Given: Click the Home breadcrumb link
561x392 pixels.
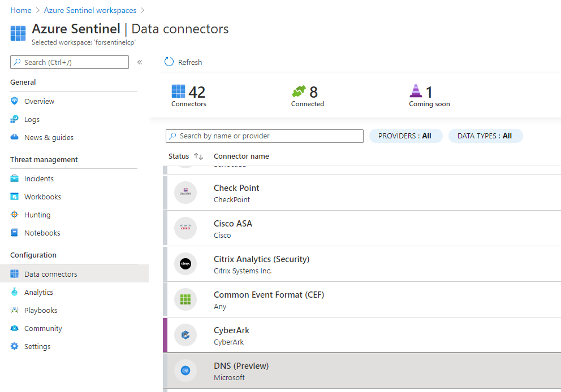Looking at the screenshot, I should click(x=21, y=10).
